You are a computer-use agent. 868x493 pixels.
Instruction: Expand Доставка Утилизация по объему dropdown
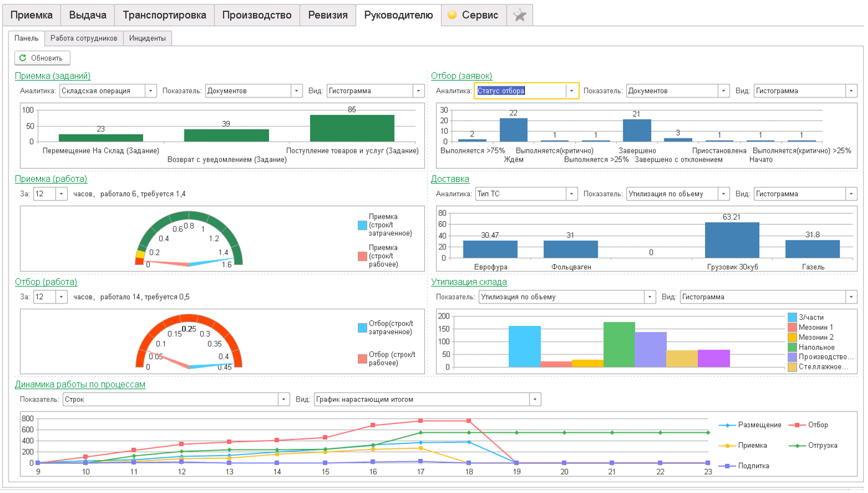pyautogui.click(x=724, y=194)
